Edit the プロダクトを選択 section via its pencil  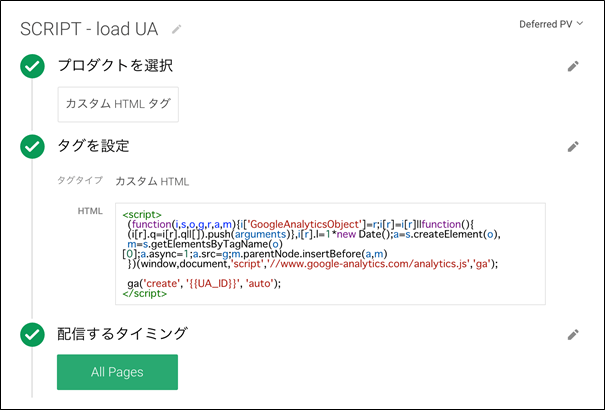(x=573, y=67)
